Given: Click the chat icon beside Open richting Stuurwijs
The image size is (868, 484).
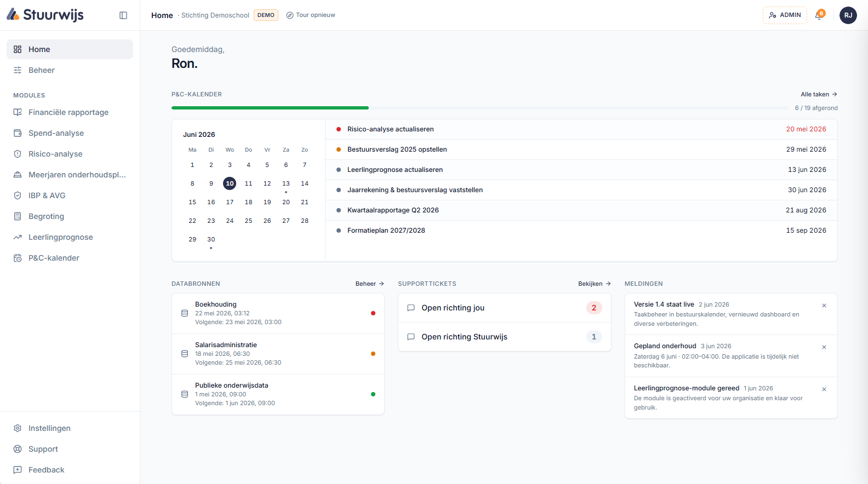Looking at the screenshot, I should click(411, 337).
